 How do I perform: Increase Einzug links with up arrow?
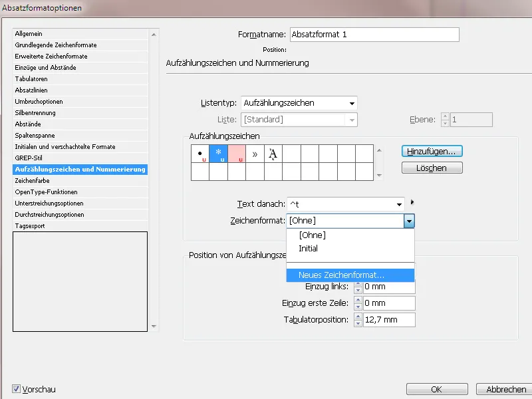[x=358, y=284]
